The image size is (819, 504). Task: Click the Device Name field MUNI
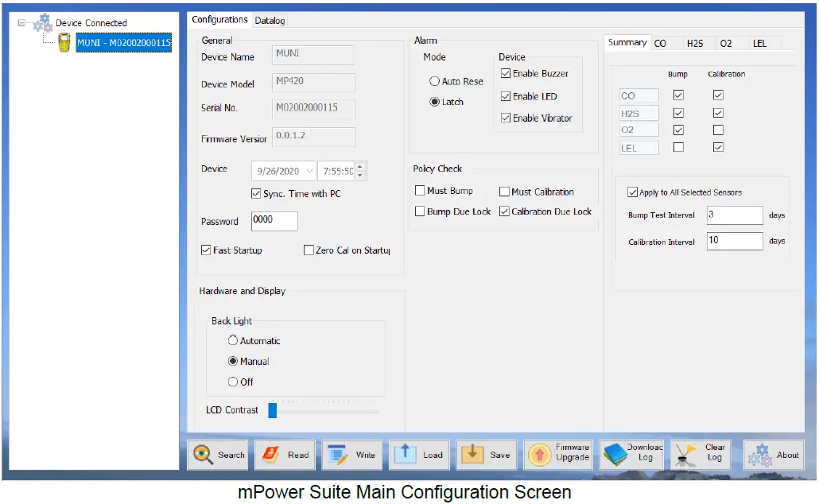coord(312,55)
